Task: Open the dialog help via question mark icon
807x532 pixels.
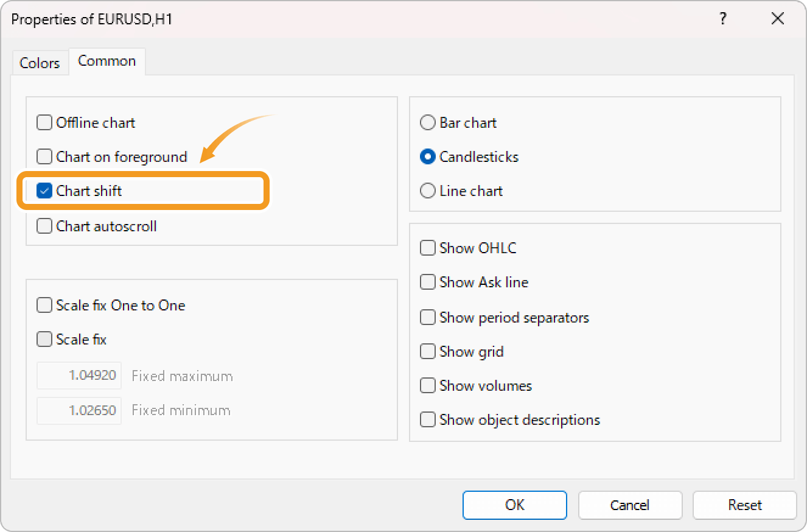Action: point(722,19)
